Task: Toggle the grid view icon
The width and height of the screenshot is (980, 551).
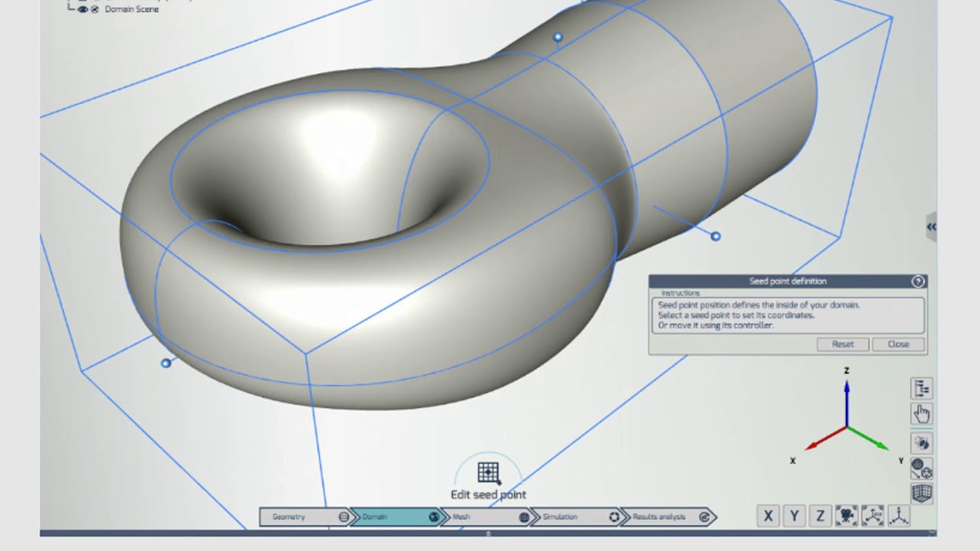Action: 921,494
